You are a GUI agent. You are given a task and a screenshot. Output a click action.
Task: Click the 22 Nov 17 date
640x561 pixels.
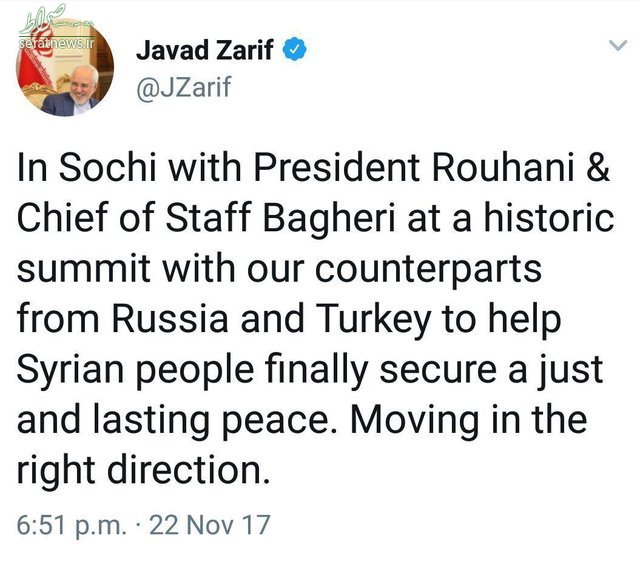click(209, 525)
